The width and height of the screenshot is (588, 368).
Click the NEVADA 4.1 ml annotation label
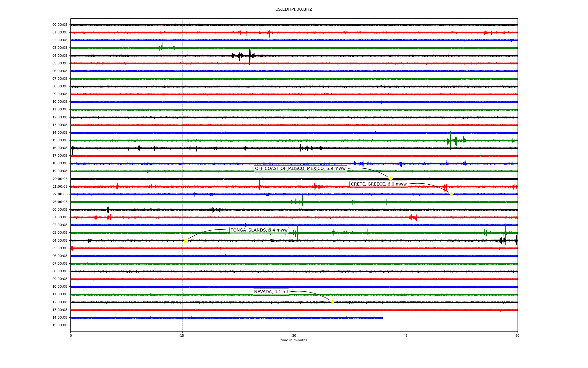pyautogui.click(x=271, y=292)
